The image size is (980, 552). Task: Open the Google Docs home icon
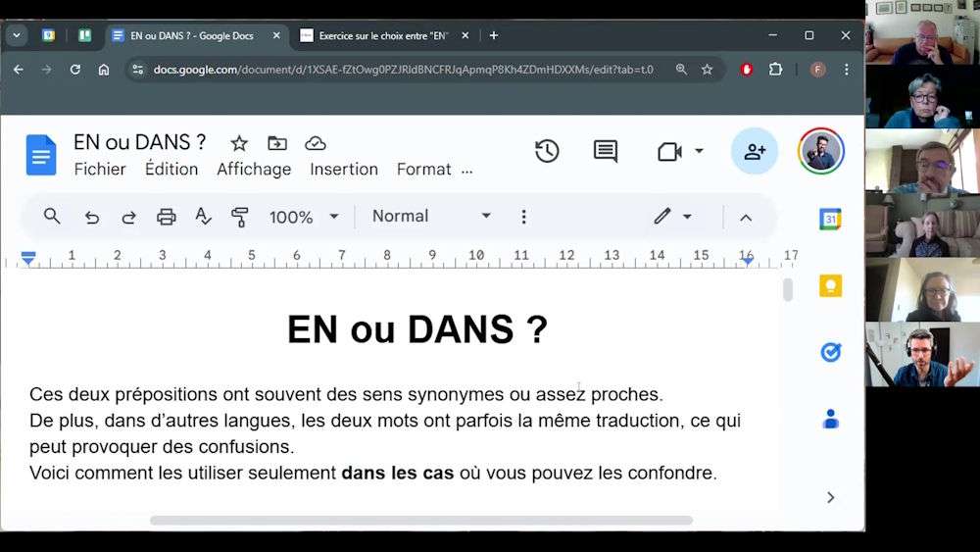click(41, 155)
